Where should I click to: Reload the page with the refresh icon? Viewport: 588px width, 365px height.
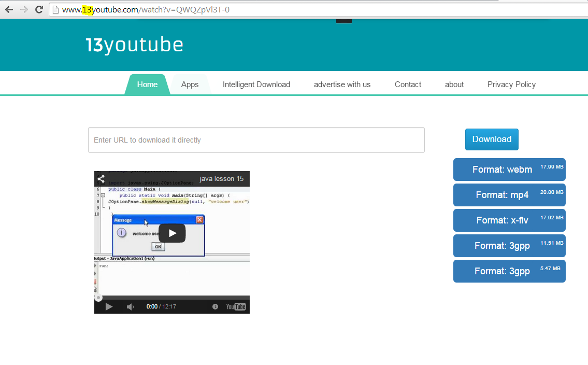39,10
